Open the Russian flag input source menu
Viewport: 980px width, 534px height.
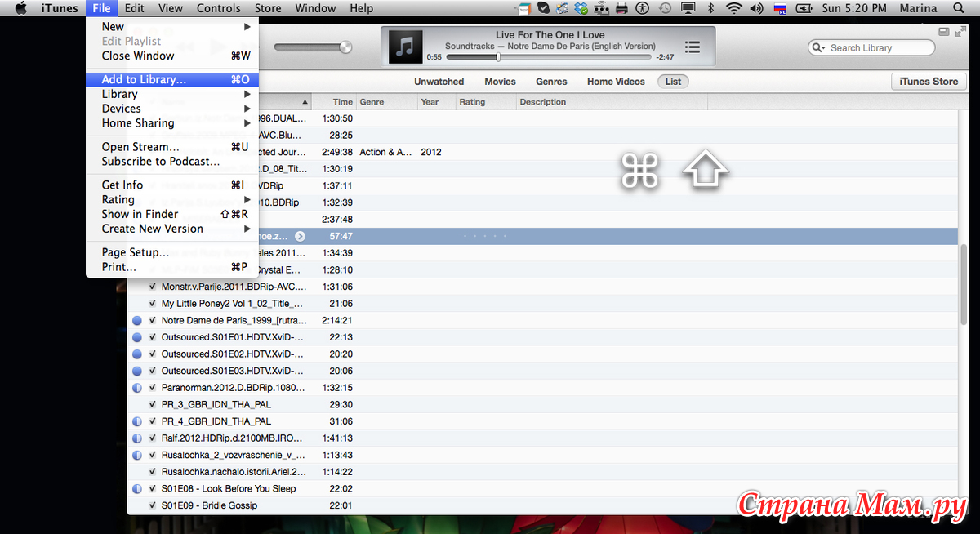tap(779, 8)
